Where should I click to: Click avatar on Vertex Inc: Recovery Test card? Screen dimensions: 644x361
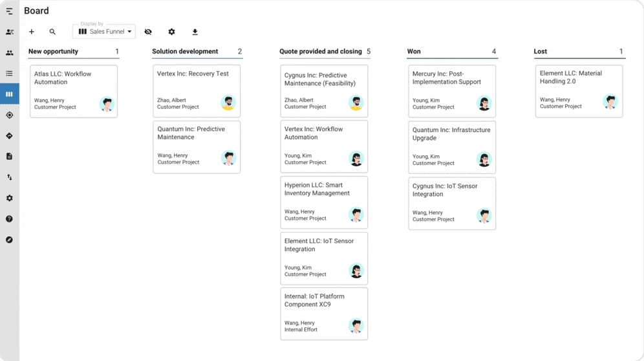pyautogui.click(x=228, y=103)
